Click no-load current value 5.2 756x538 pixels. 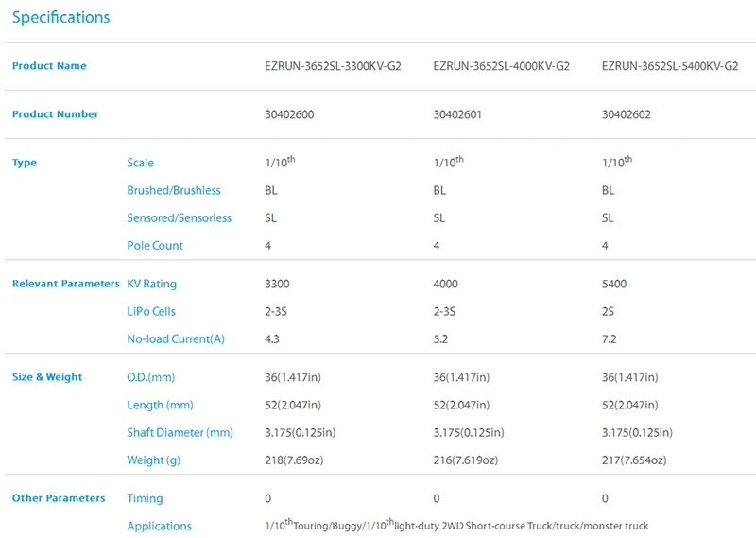click(x=440, y=338)
